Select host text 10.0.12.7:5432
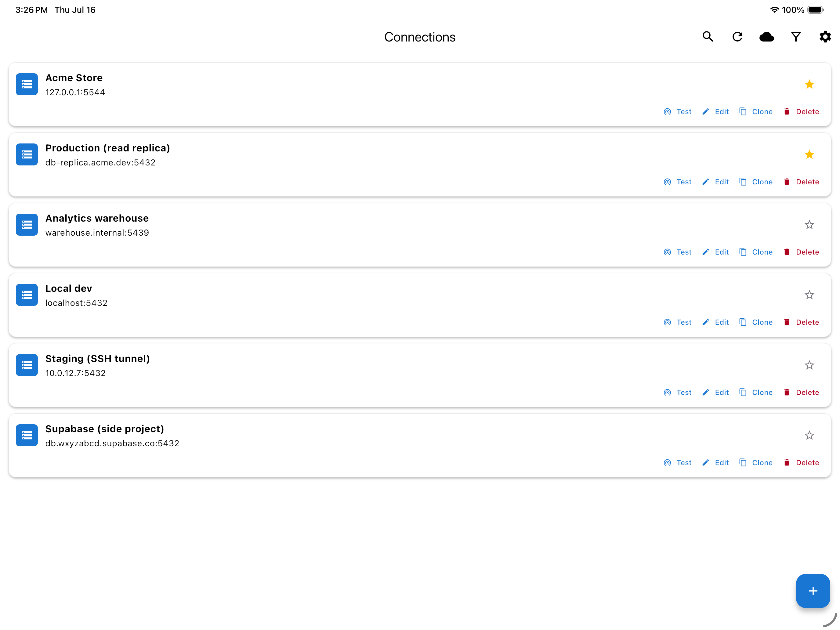The image size is (840, 630). tap(76, 373)
